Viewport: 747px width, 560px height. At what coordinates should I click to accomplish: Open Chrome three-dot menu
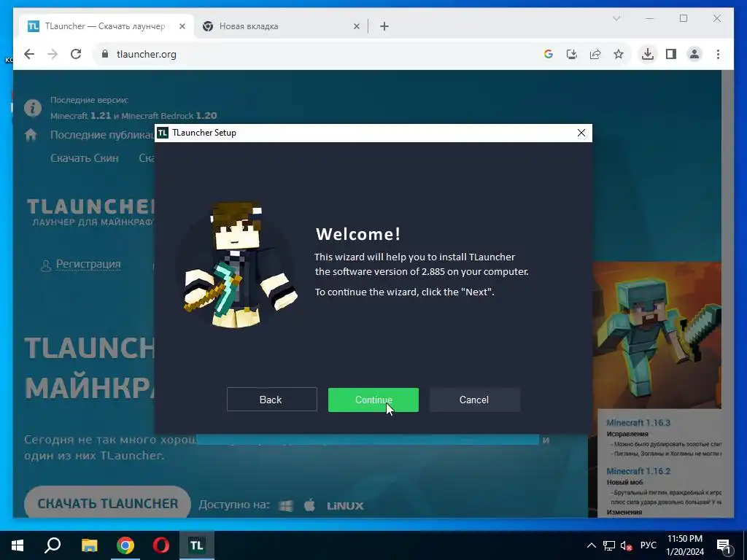pos(718,54)
